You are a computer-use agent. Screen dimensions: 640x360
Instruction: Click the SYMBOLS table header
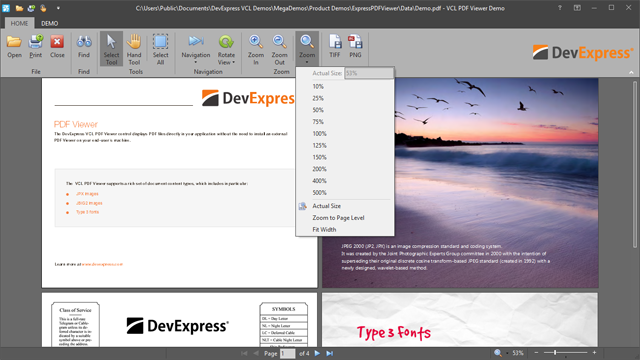[284, 309]
